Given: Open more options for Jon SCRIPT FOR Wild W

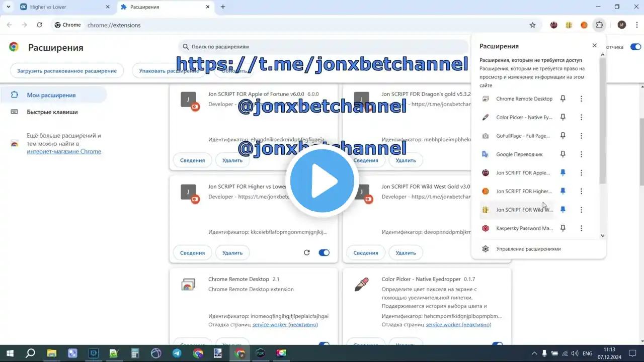Looking at the screenshot, I should point(581,210).
